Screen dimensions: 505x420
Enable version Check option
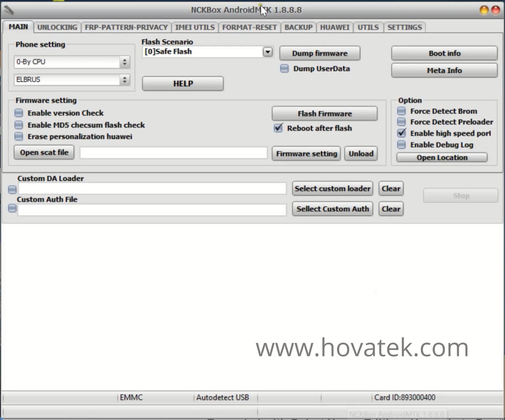[19, 113]
